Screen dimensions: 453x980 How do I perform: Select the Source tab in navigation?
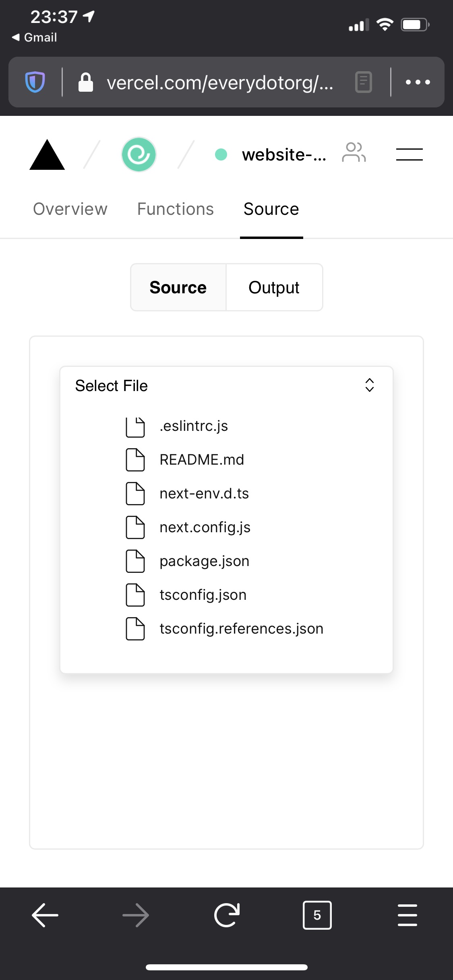pos(271,209)
